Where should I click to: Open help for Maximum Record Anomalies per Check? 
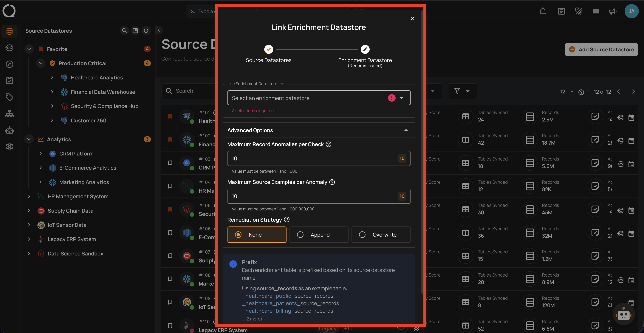329,144
